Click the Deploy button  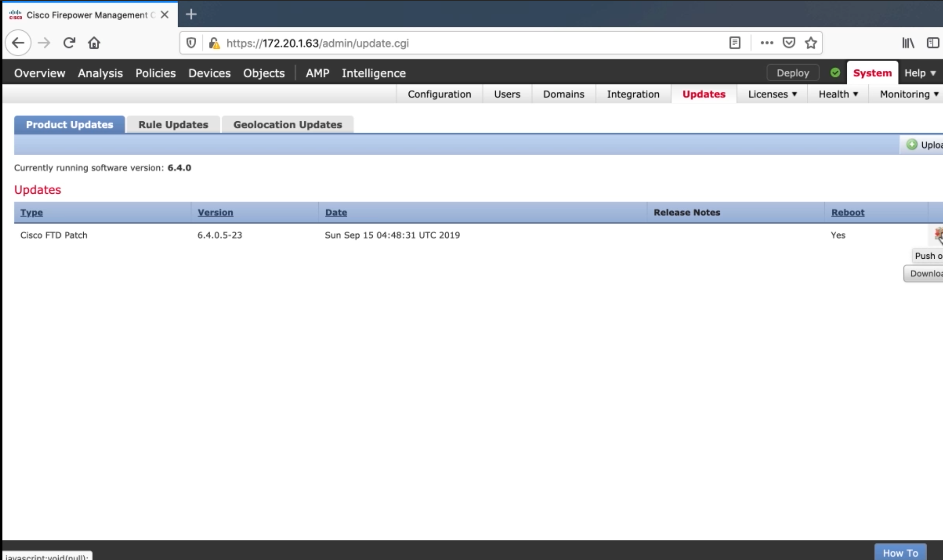click(x=793, y=73)
